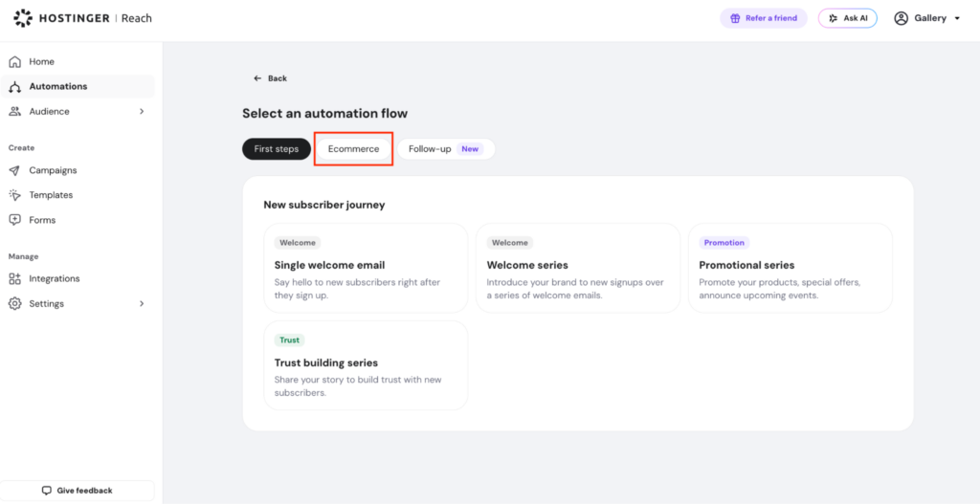This screenshot has width=980, height=504.
Task: Expand the Audience submenu chevron
Action: coord(142,112)
